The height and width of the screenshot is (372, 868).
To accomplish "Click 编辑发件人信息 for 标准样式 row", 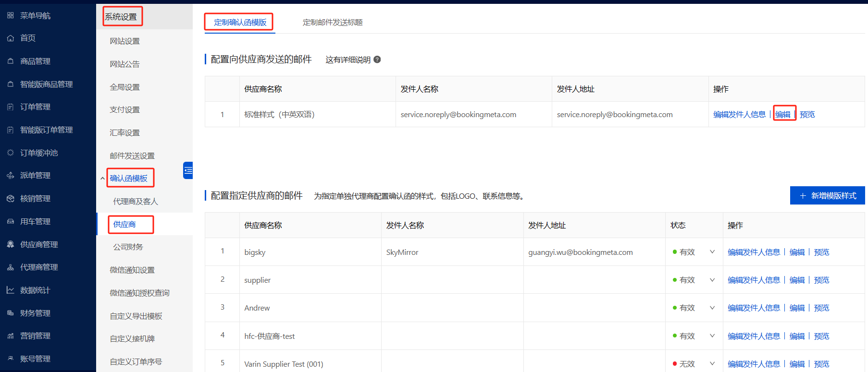I will (739, 114).
